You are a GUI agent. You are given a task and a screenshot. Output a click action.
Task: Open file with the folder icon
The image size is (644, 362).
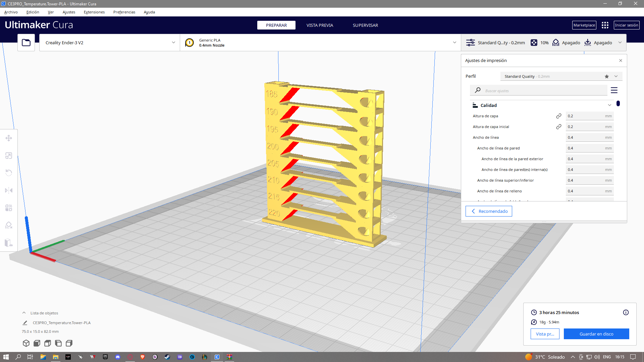click(x=26, y=43)
